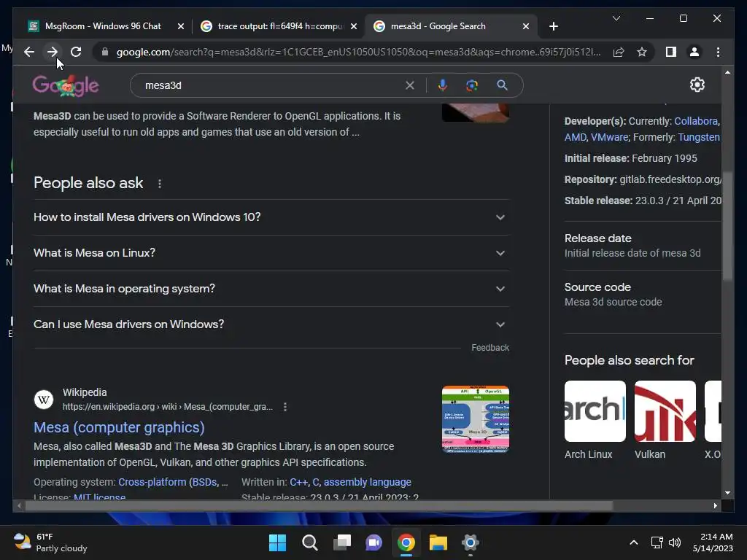Go back using the browser back arrow
This screenshot has width=747, height=560.
[x=29, y=52]
